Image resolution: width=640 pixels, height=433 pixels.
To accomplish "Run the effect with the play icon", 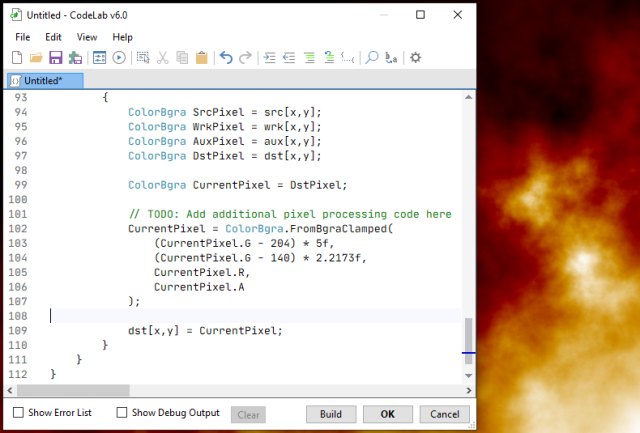I will (119, 58).
